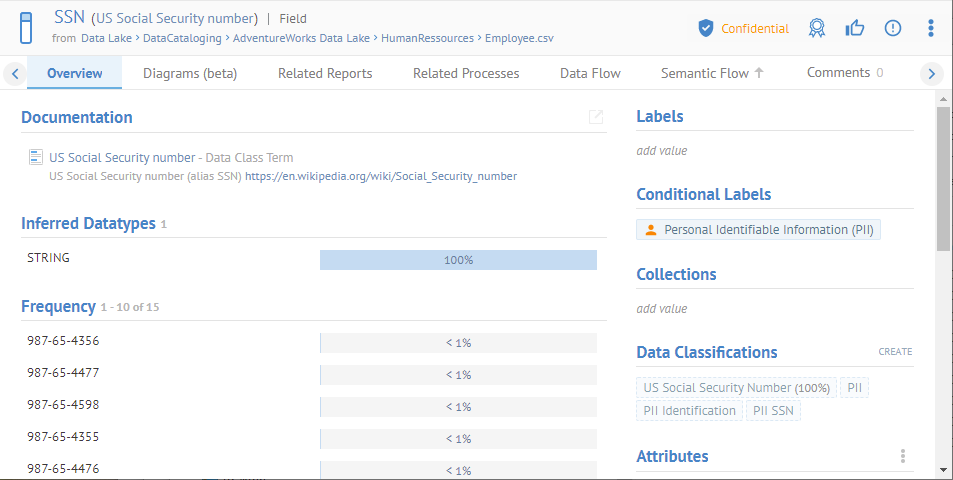The width and height of the screenshot is (953, 480).
Task: Click the Confidential shield icon
Action: pos(706,28)
